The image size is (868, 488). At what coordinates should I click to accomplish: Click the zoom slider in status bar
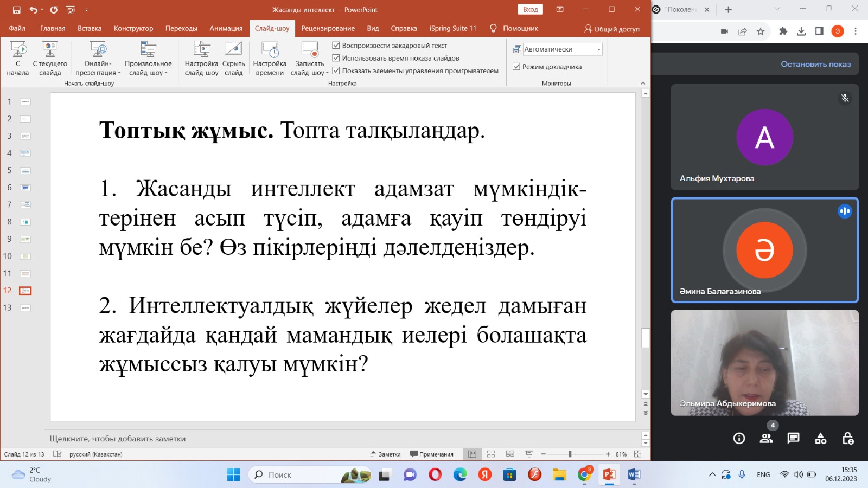pyautogui.click(x=570, y=454)
